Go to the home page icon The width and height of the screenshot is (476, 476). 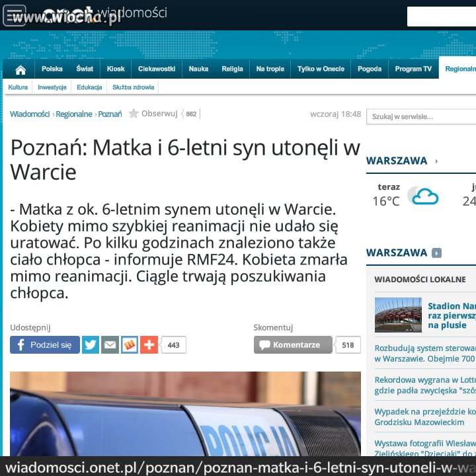[20, 70]
